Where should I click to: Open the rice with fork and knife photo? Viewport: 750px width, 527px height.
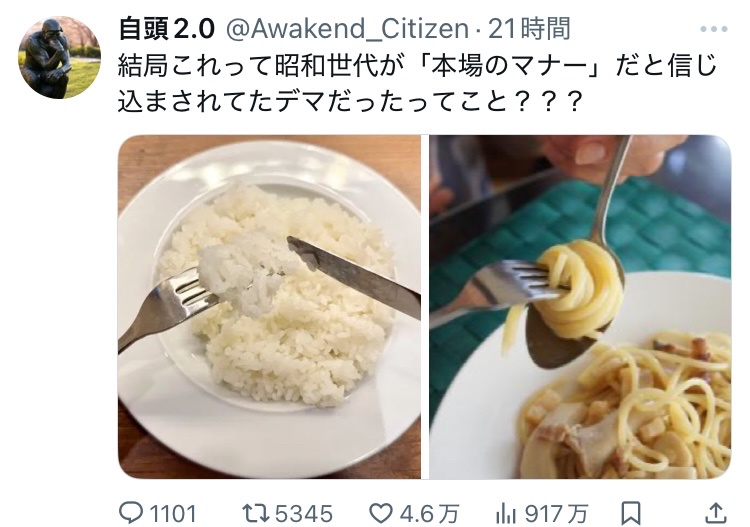(269, 307)
